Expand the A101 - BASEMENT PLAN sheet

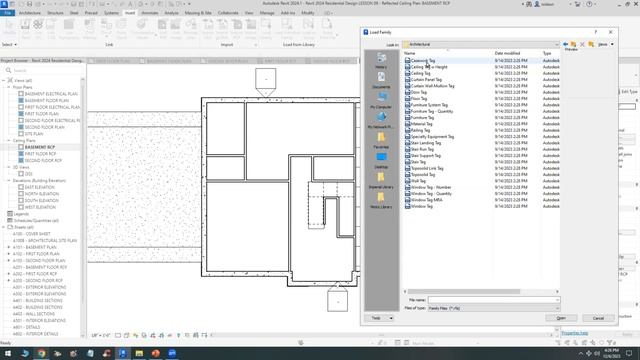coord(9,247)
